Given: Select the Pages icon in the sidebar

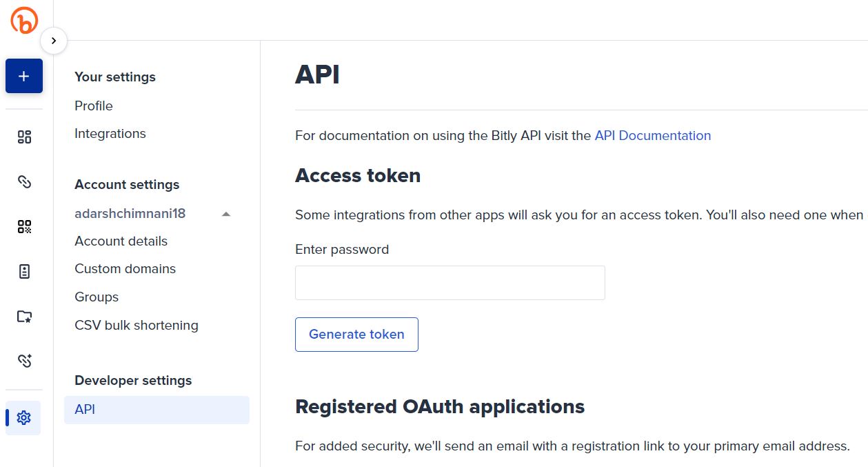Looking at the screenshot, I should click(x=23, y=271).
